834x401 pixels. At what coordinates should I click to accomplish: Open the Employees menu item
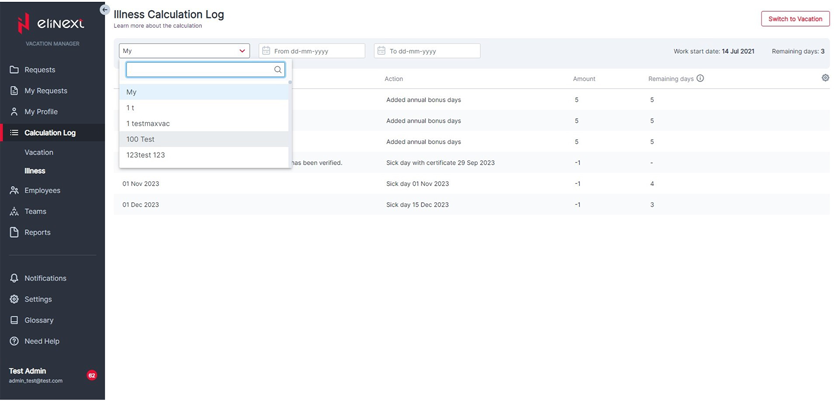point(42,190)
